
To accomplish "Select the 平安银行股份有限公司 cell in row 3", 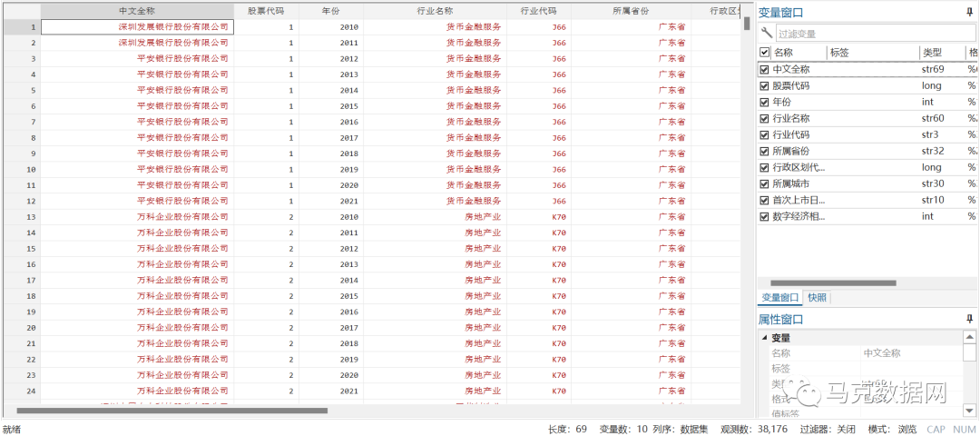I will coord(137,58).
